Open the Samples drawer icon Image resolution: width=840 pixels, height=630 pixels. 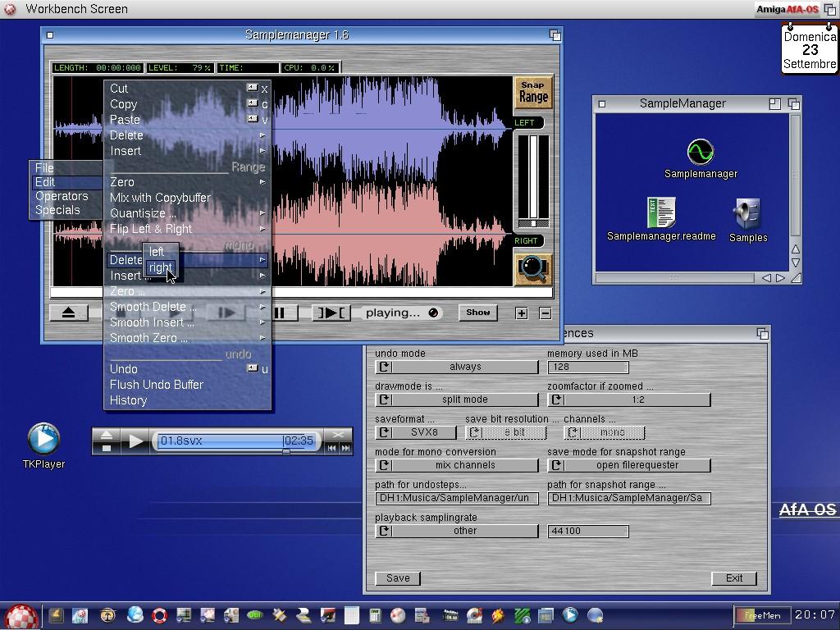pyautogui.click(x=747, y=215)
